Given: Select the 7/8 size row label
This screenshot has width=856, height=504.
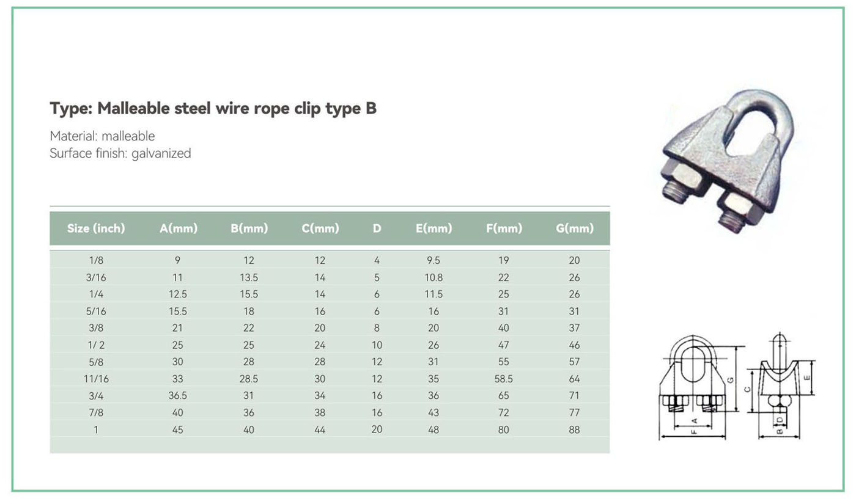Looking at the screenshot, I should click(96, 412).
